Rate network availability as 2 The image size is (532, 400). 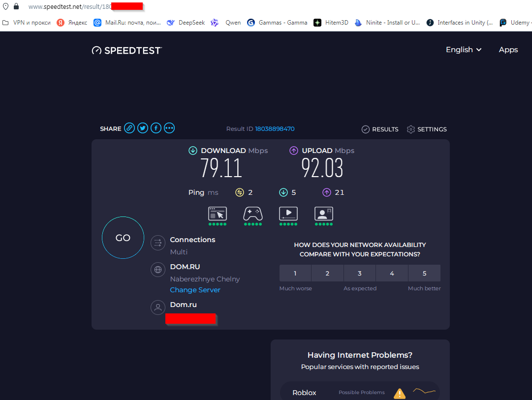click(327, 273)
